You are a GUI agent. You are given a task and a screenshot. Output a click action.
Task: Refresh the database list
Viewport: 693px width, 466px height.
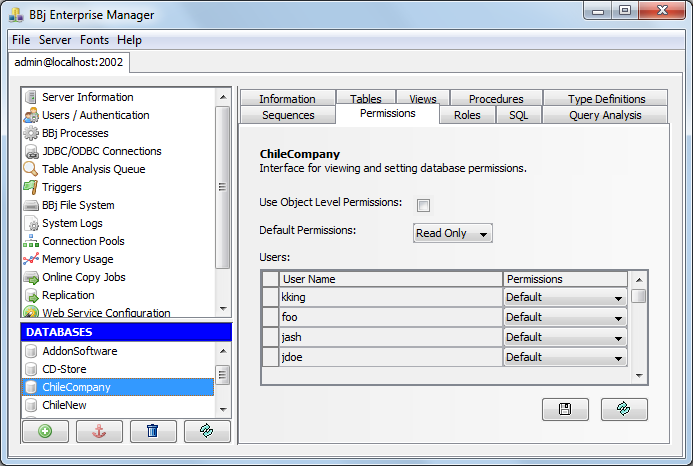[207, 431]
